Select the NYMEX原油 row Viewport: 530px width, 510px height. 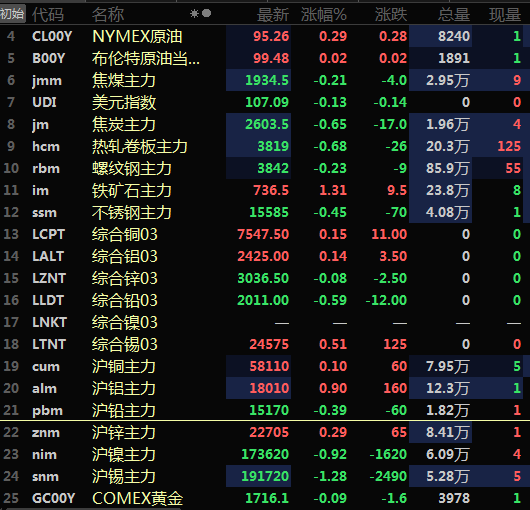(x=265, y=36)
